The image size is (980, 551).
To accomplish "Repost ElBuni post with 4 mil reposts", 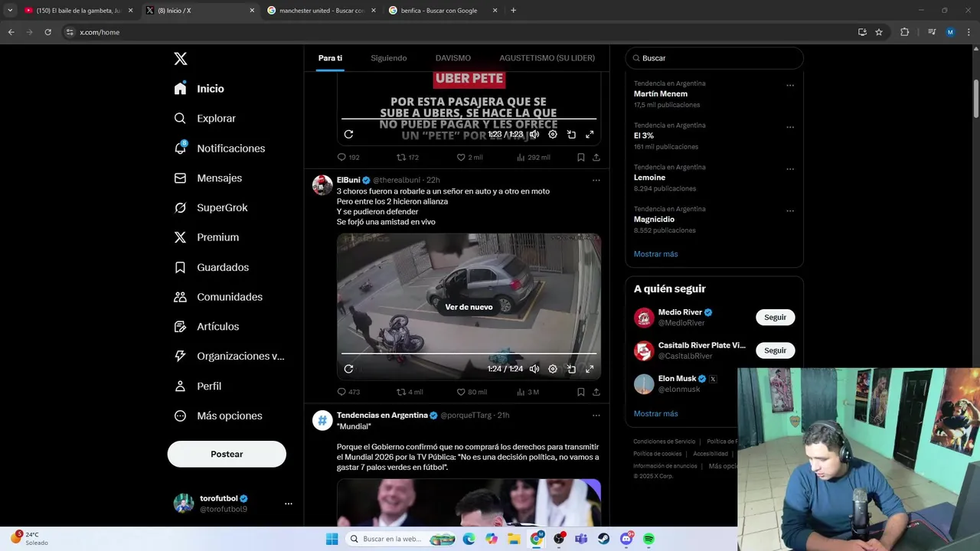I will coord(410,392).
